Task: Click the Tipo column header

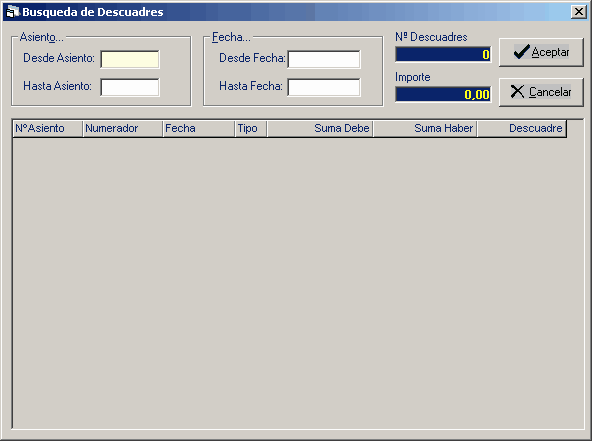Action: [x=251, y=128]
